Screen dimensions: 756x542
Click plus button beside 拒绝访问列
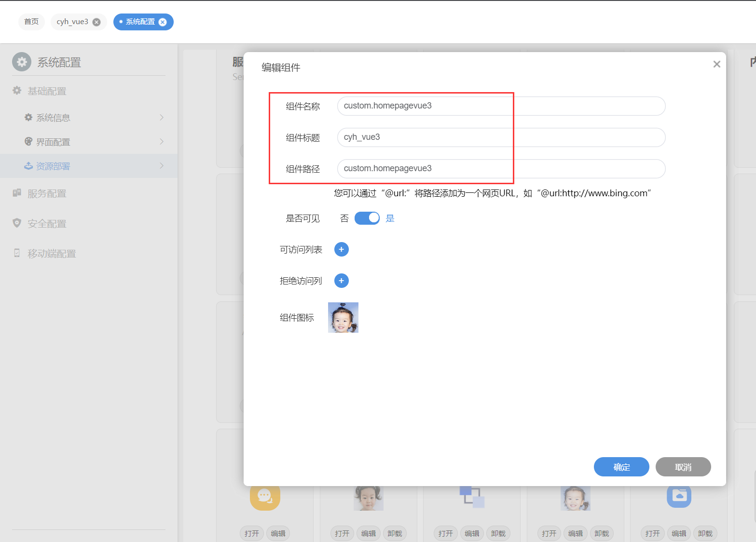[341, 280]
